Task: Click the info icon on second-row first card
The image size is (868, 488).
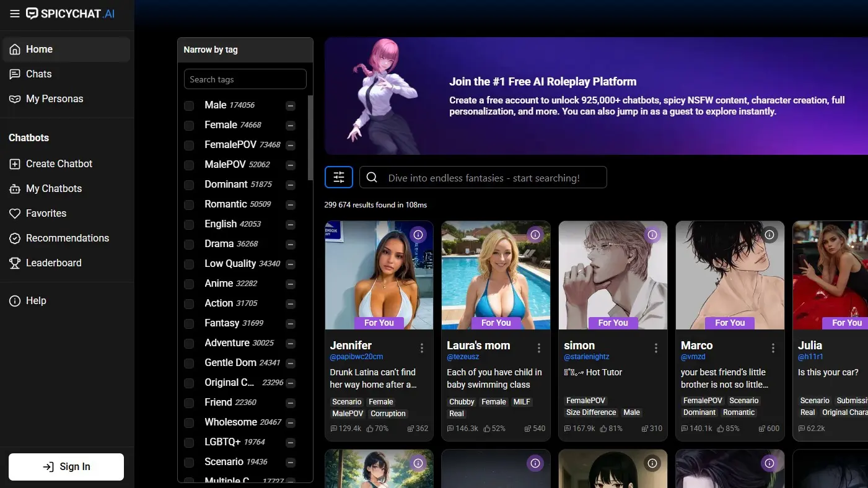Action: (x=418, y=463)
